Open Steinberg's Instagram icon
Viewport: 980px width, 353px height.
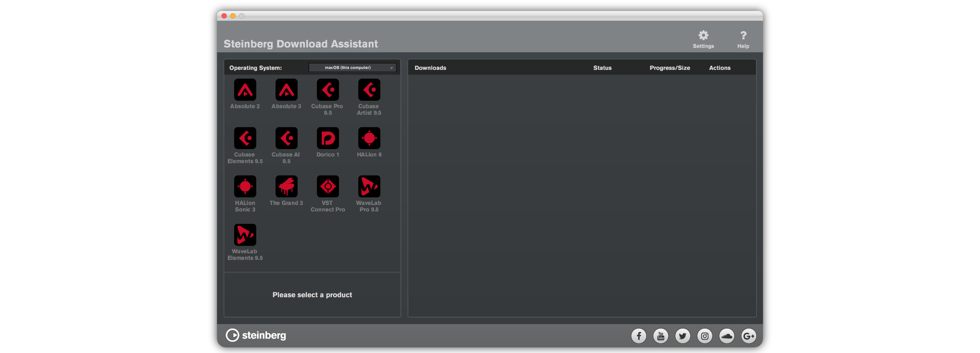[705, 336]
